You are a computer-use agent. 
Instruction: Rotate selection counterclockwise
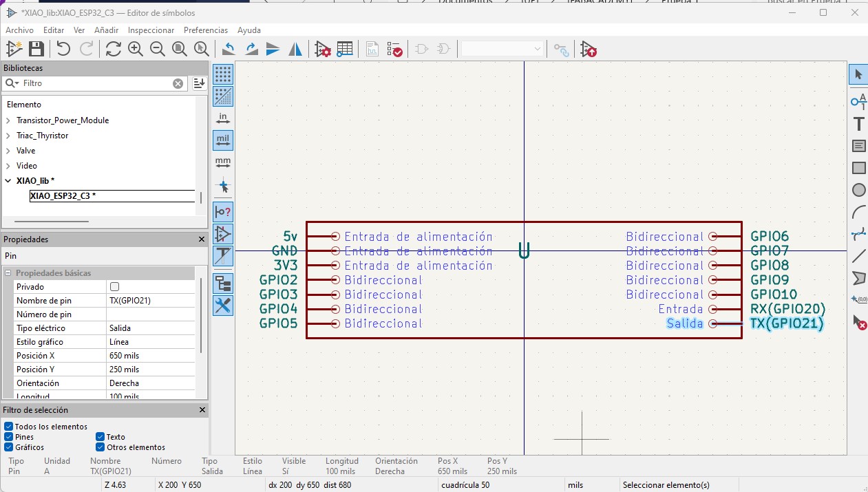point(229,49)
